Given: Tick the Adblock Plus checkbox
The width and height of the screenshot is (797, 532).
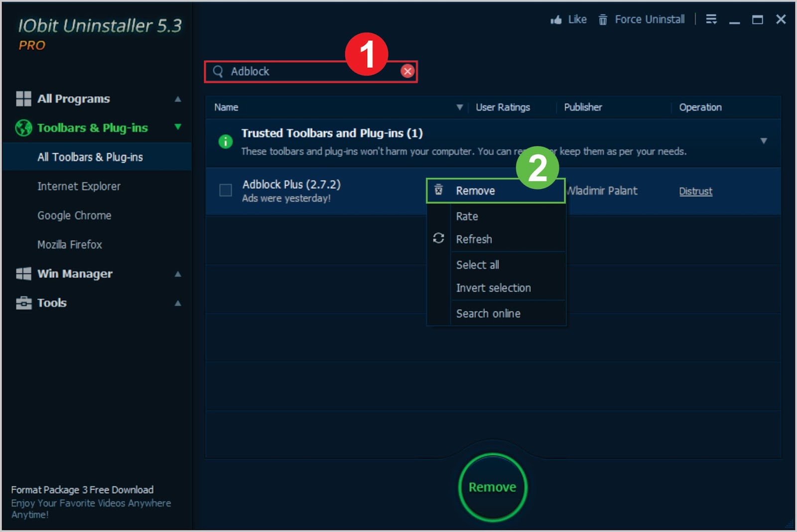Looking at the screenshot, I should (x=226, y=190).
